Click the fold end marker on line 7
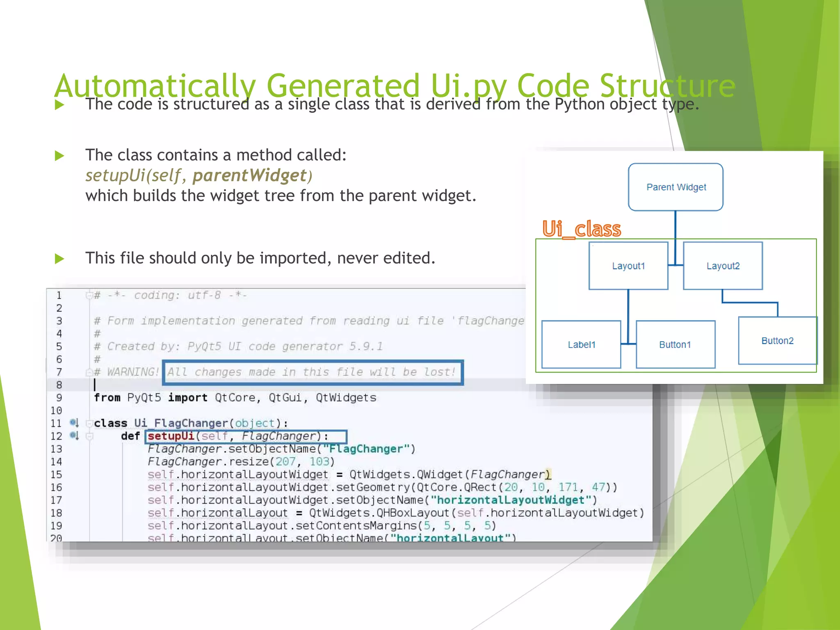Image resolution: width=840 pixels, height=630 pixels. point(89,372)
